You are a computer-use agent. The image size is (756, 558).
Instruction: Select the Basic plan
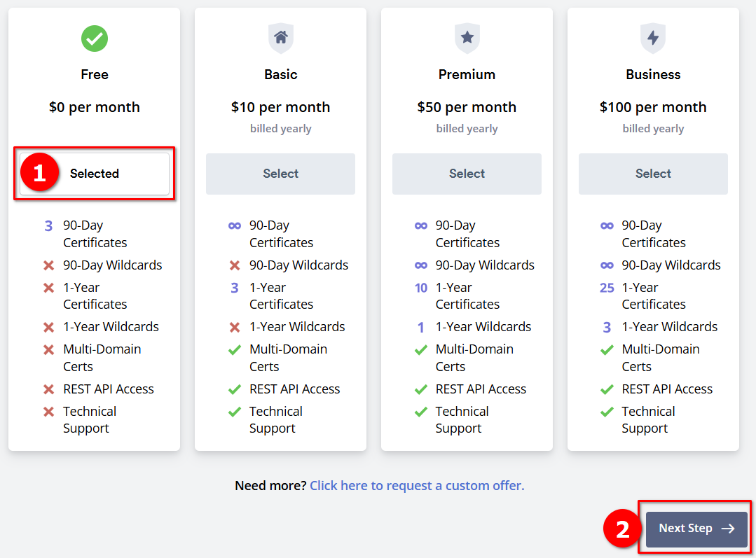280,174
